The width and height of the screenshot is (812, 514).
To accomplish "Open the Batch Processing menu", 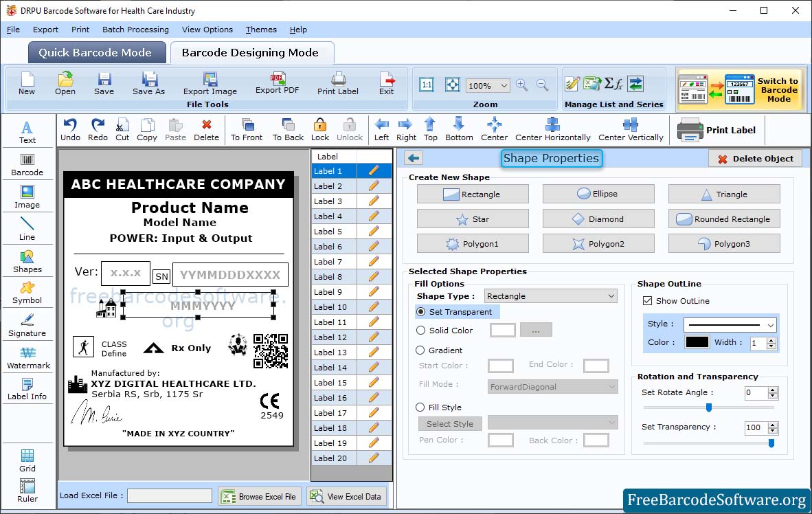I will point(136,30).
